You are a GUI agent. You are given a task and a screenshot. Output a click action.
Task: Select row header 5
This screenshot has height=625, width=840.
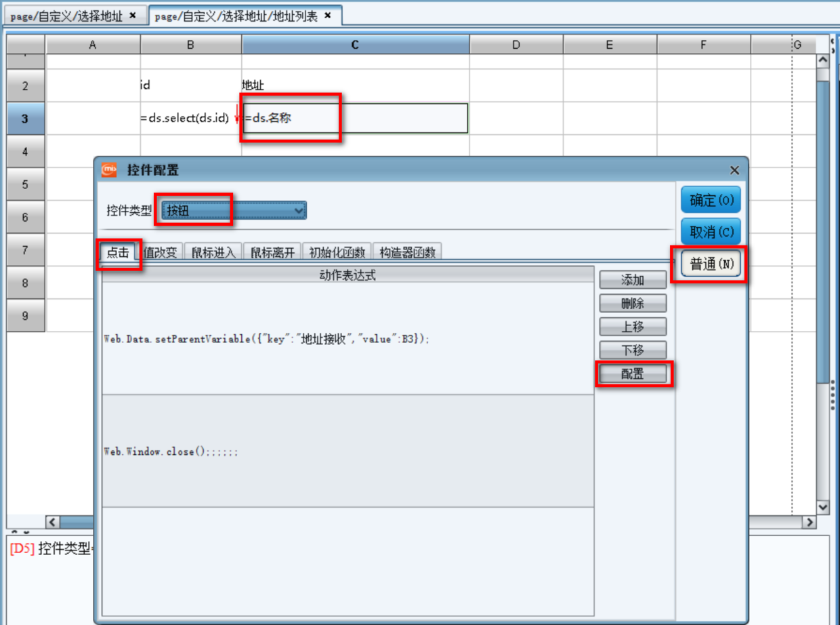coord(26,184)
